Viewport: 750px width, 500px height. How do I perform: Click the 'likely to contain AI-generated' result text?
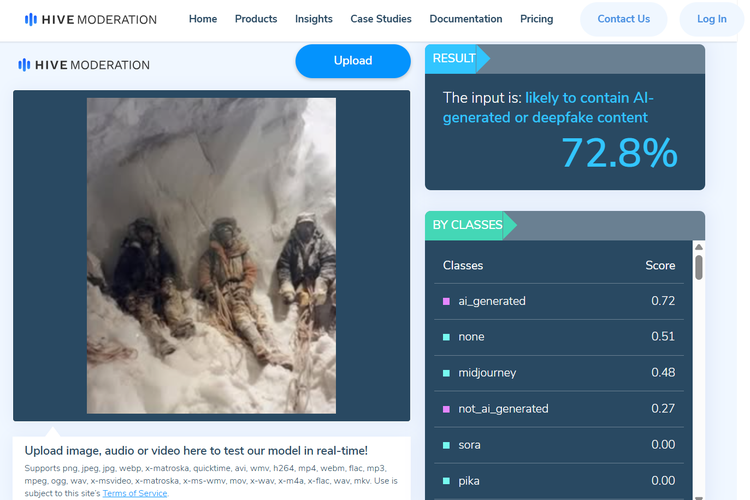(x=548, y=108)
